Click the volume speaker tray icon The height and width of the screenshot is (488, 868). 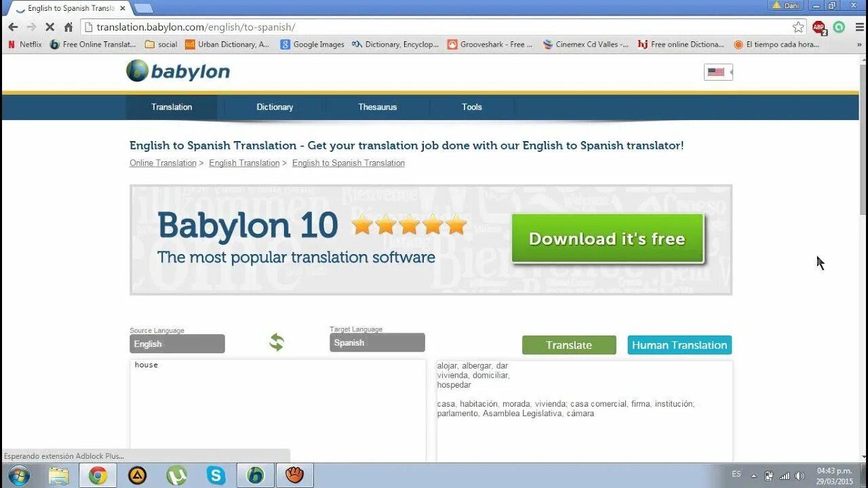(x=800, y=476)
